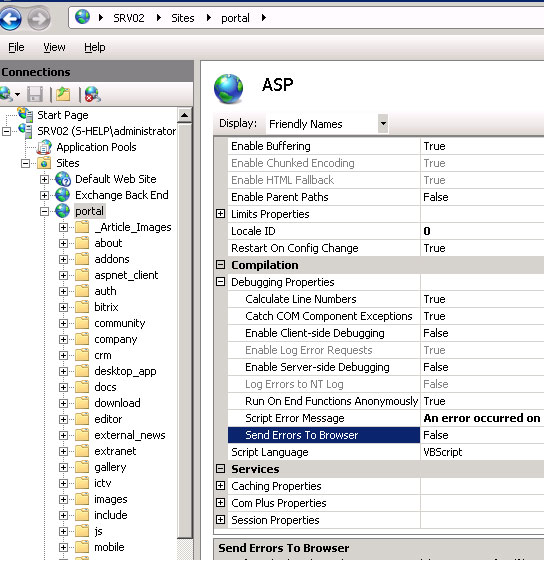
Task: Collapse the Sites tree node
Action: click(25, 164)
